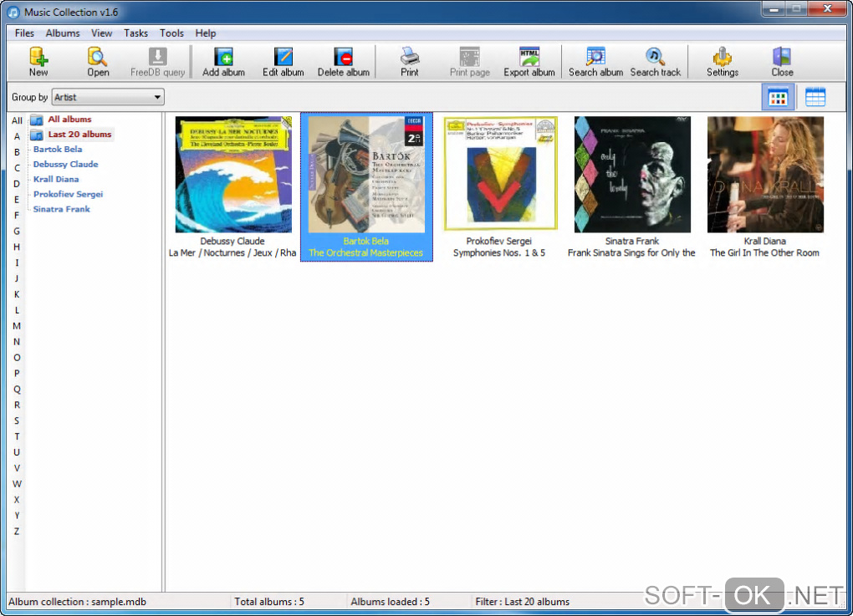
Task: Filter by letter K in the alphabet index
Action: pyautogui.click(x=17, y=294)
